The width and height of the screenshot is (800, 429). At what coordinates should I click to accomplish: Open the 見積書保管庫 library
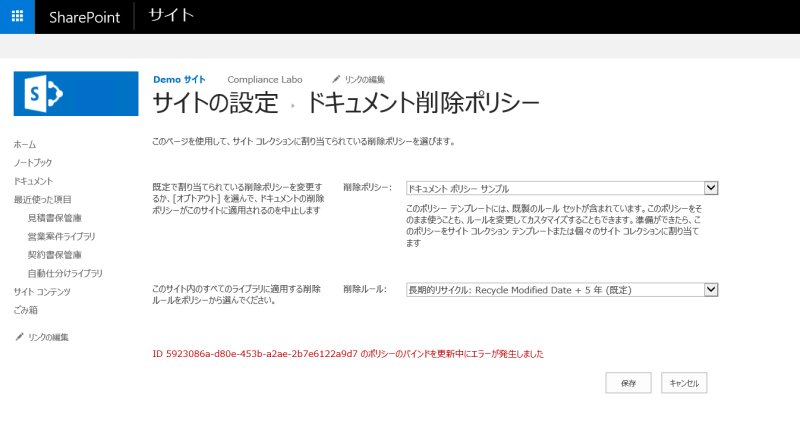coord(55,218)
